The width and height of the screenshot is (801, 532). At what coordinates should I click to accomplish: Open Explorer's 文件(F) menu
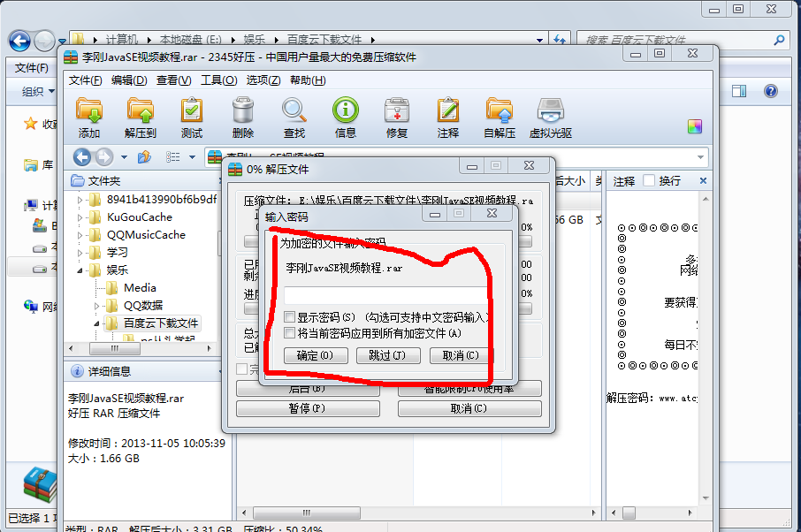tap(32, 67)
